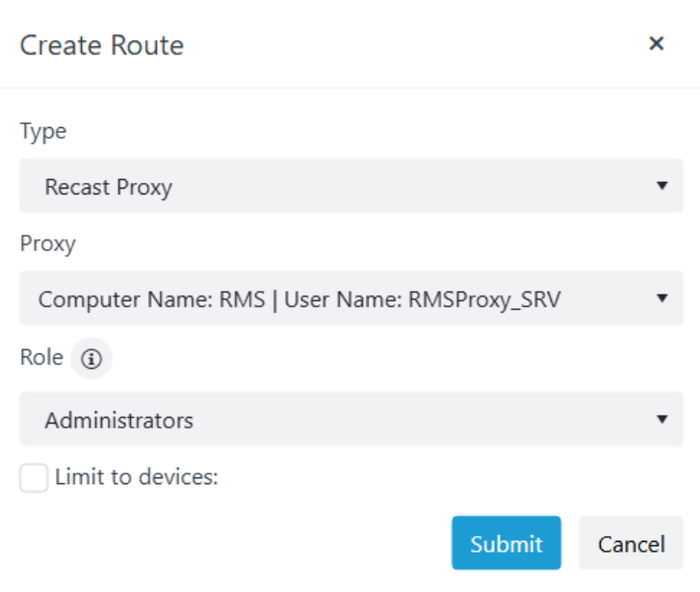Viewport: 700px width, 592px height.
Task: Click the Role info icon
Action: pos(91,358)
